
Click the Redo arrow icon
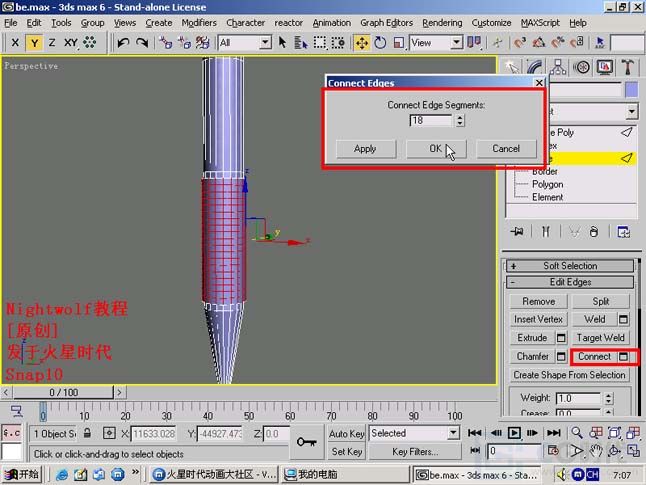click(x=142, y=42)
